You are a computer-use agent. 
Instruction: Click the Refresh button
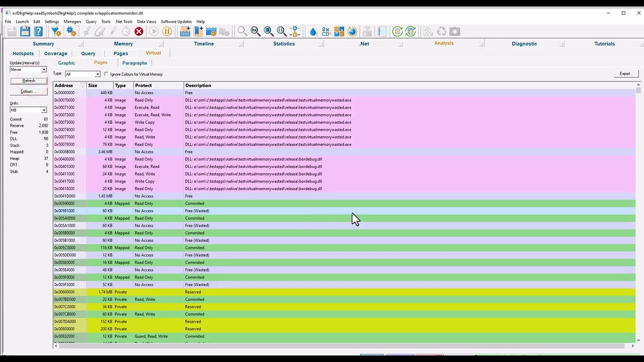[x=29, y=81]
